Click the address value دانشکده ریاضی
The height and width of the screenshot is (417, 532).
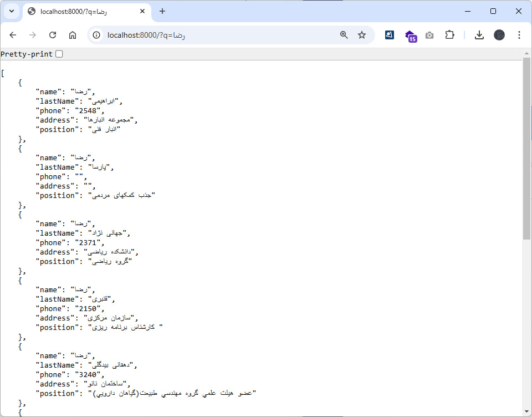click(x=109, y=252)
